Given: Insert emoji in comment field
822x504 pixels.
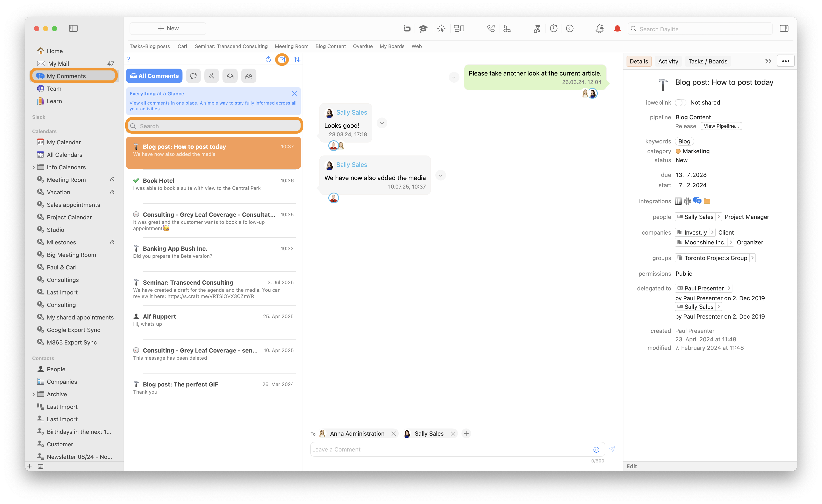Looking at the screenshot, I should (x=596, y=450).
